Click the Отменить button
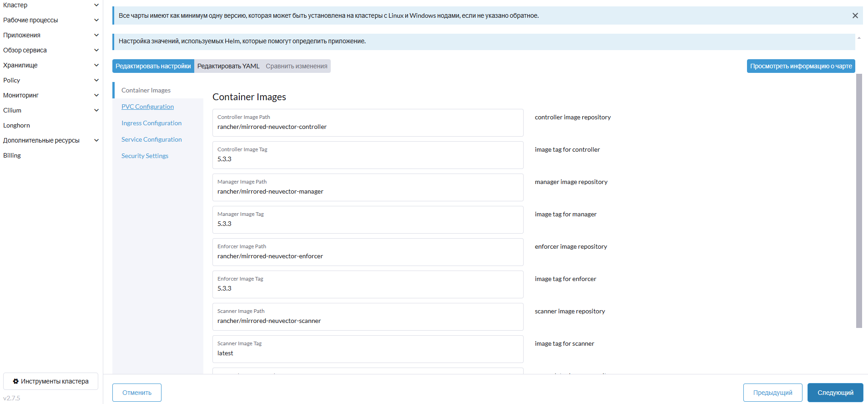 [x=137, y=393]
